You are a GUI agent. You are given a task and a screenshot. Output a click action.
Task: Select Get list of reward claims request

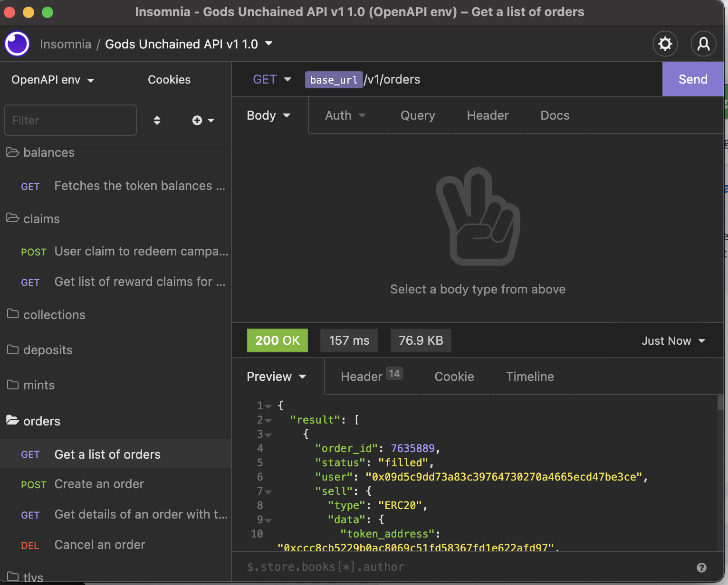tap(115, 282)
